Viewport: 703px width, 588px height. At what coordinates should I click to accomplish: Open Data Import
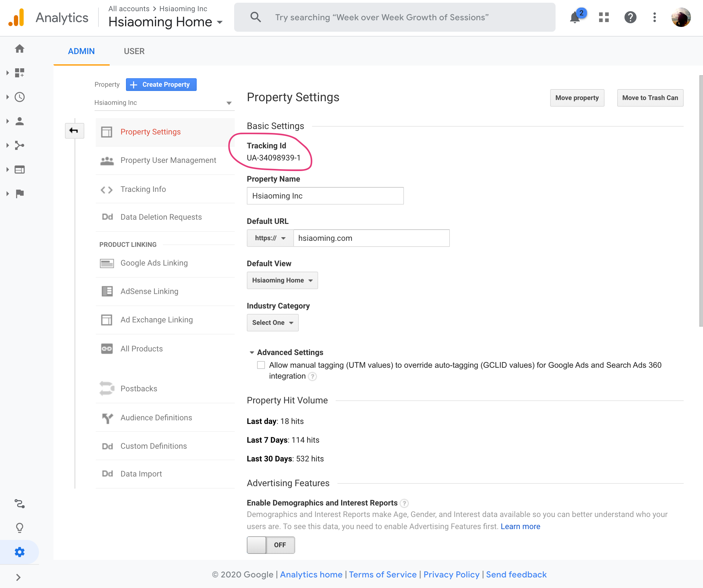pos(165,474)
